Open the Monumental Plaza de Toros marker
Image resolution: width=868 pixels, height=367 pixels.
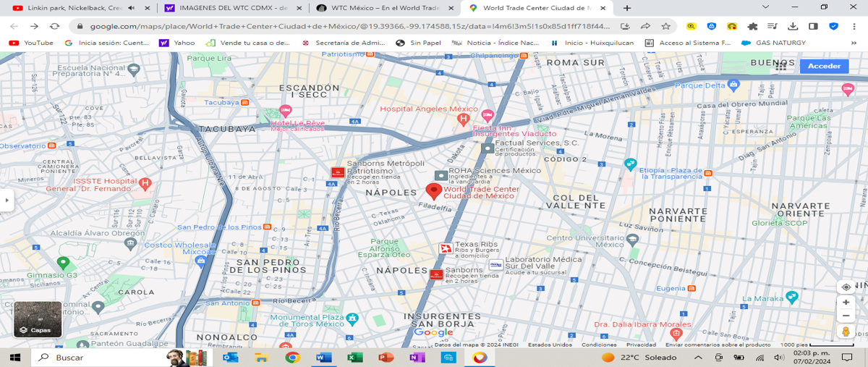coord(352,318)
